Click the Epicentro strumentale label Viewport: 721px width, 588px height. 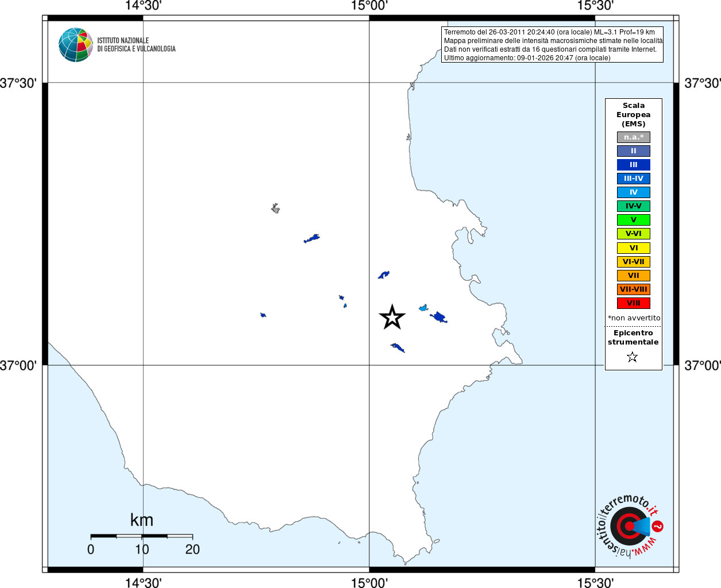click(x=633, y=338)
